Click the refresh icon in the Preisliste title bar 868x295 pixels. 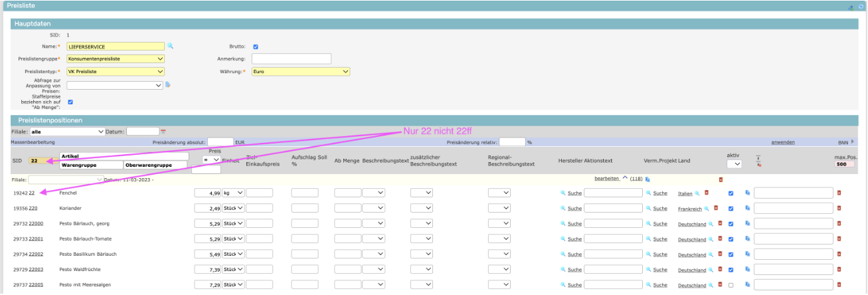[859, 5]
